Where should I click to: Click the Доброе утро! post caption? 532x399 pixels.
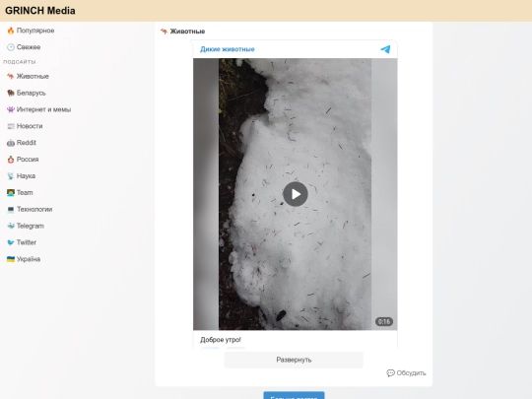[x=221, y=340]
